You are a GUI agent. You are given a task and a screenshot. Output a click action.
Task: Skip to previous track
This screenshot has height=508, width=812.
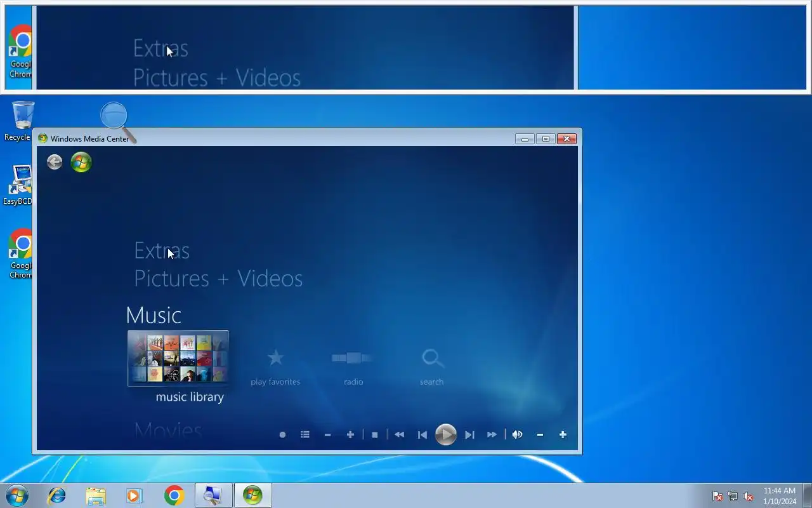click(422, 435)
